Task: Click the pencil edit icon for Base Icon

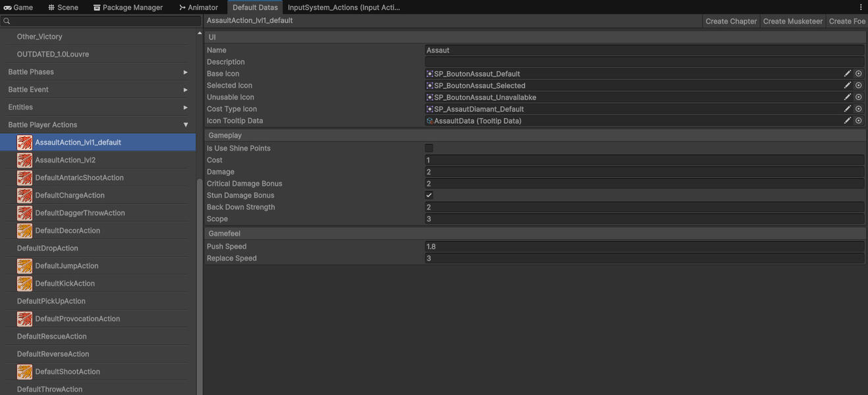Action: point(848,74)
